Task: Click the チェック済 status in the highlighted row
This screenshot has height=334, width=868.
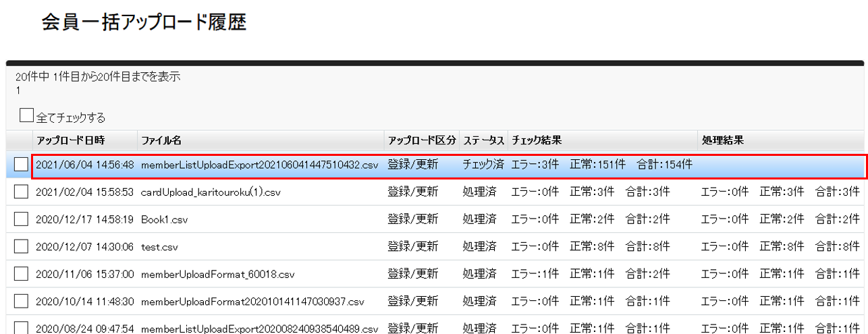Action: [483, 165]
